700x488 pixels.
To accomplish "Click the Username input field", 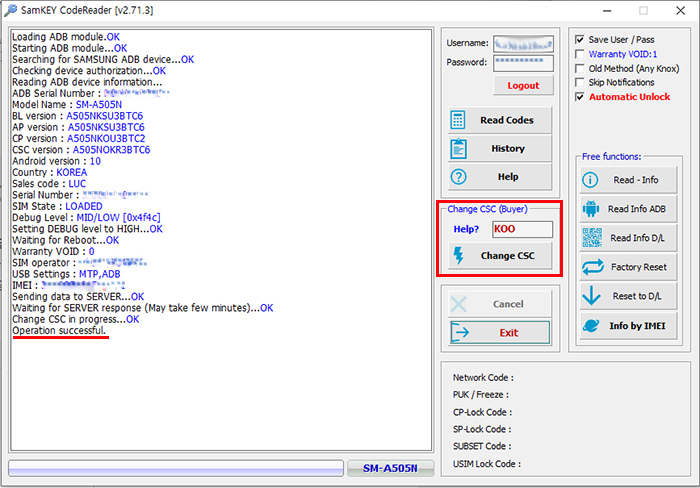I will tap(523, 44).
